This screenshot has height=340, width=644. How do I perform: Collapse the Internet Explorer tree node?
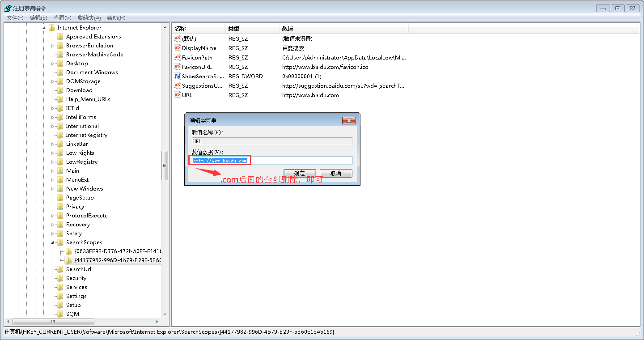coord(44,28)
